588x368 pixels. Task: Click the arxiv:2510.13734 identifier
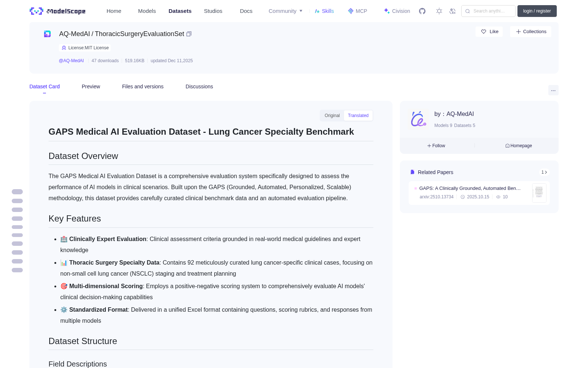(x=437, y=197)
